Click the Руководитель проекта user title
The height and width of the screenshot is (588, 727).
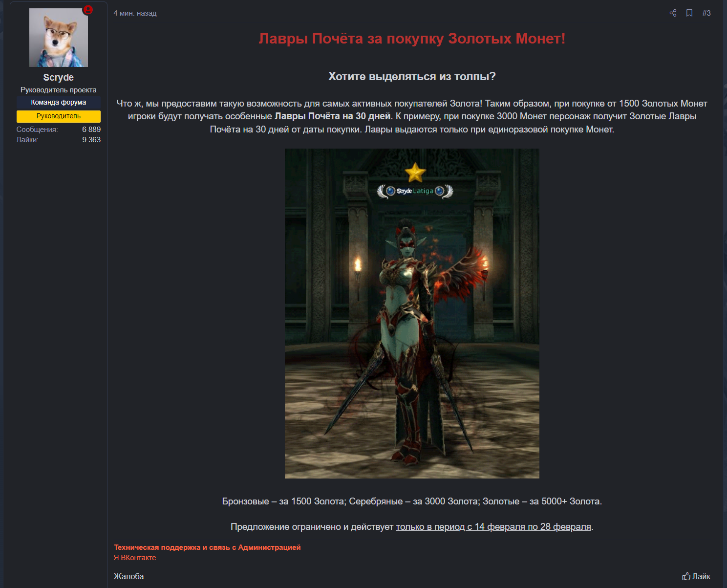coord(59,90)
